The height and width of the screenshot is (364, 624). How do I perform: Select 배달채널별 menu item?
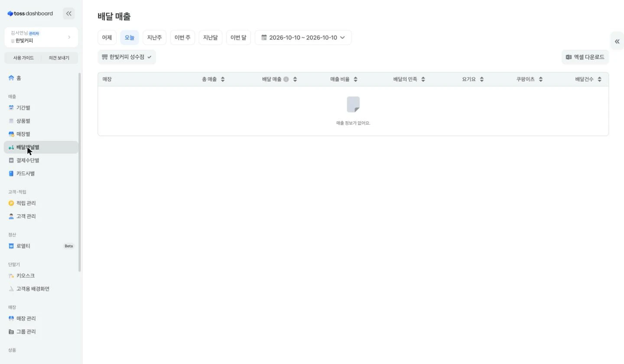coord(41,147)
